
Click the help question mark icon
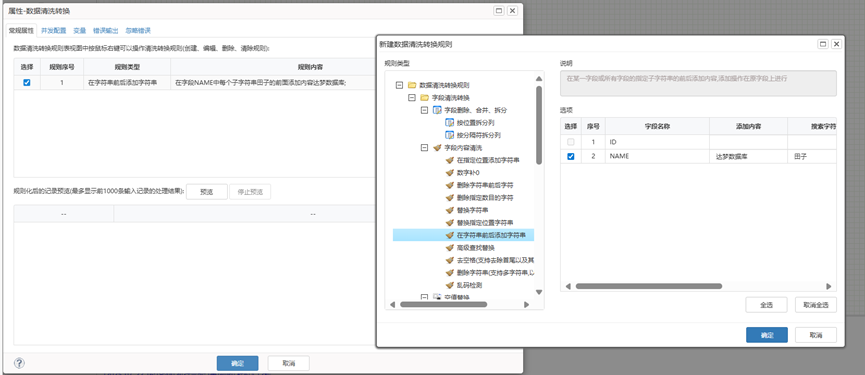pos(19,363)
